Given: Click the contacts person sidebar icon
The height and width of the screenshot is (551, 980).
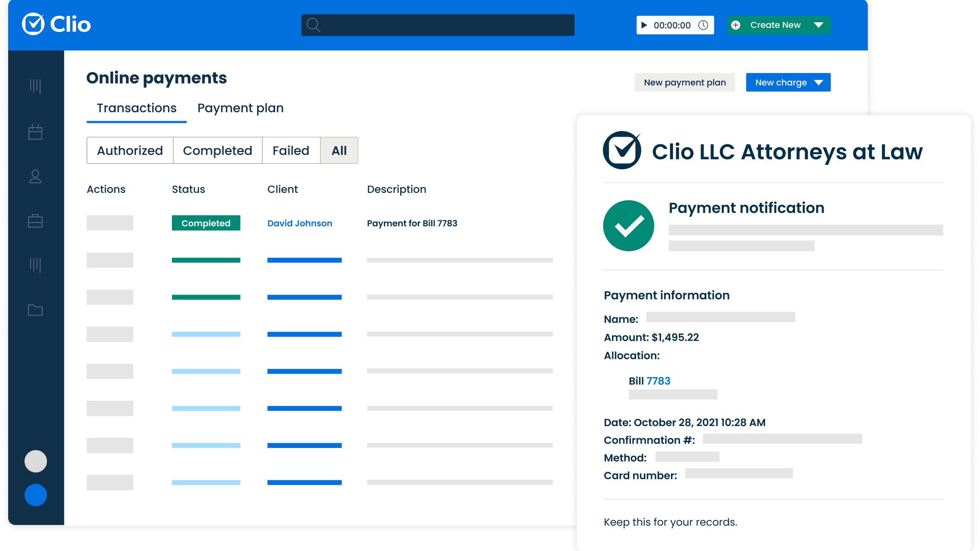Looking at the screenshot, I should pos(35,176).
